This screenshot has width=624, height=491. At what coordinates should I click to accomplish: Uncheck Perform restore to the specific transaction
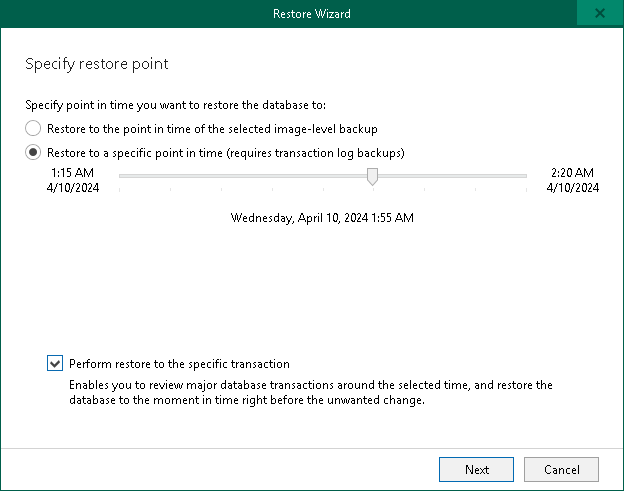54,364
